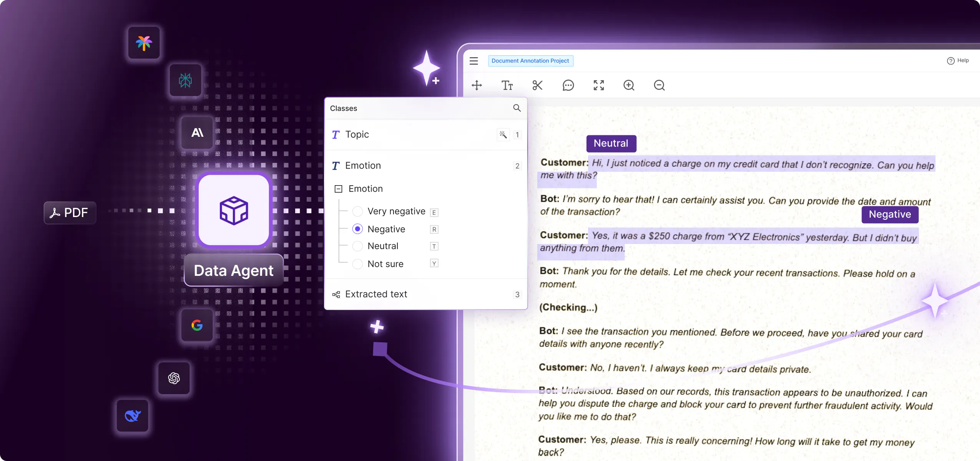
Task: Select the move/pan tool in toolbar
Action: coord(477,85)
